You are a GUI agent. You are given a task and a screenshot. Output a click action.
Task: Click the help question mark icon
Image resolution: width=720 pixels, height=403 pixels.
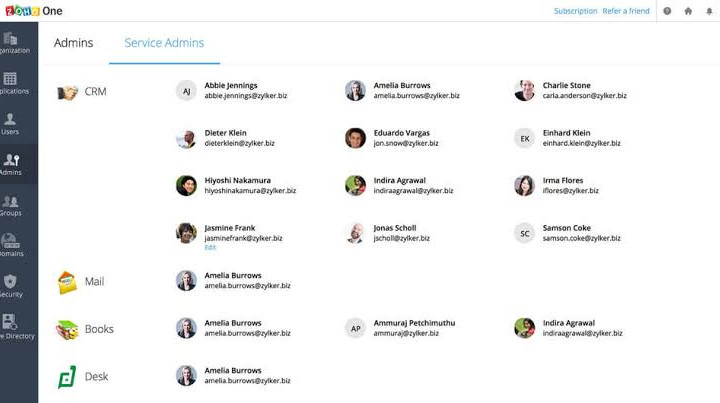(x=667, y=11)
